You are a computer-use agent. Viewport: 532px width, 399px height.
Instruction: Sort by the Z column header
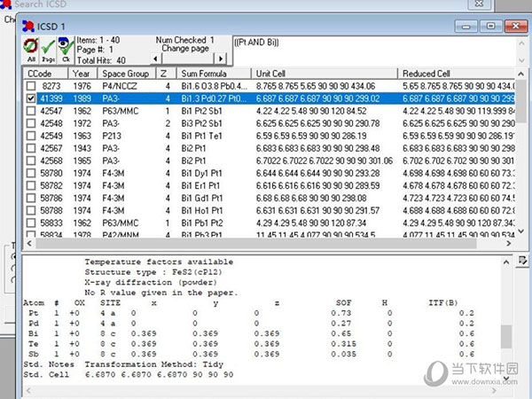tap(166, 74)
